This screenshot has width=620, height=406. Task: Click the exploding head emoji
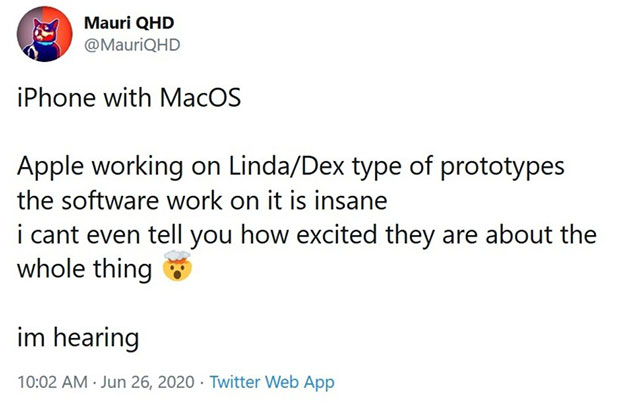177,270
